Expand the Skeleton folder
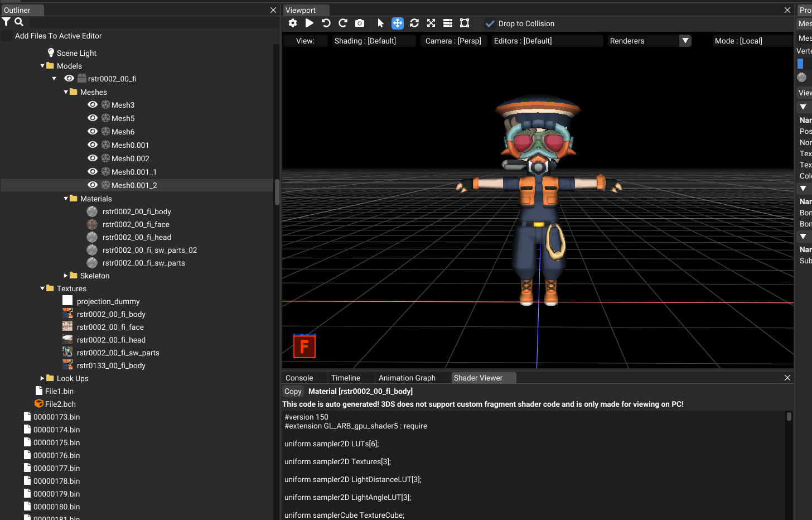Viewport: 812px width, 520px height. (x=66, y=276)
